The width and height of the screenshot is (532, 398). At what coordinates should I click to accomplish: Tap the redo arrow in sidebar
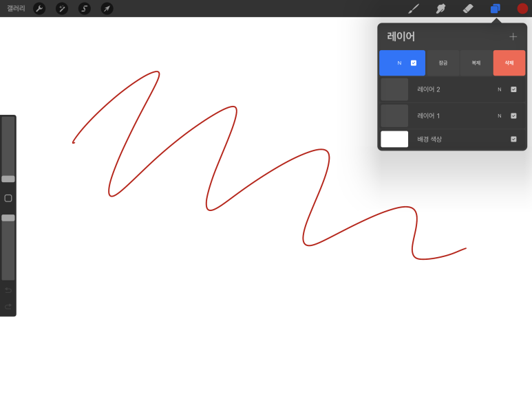pyautogui.click(x=8, y=307)
